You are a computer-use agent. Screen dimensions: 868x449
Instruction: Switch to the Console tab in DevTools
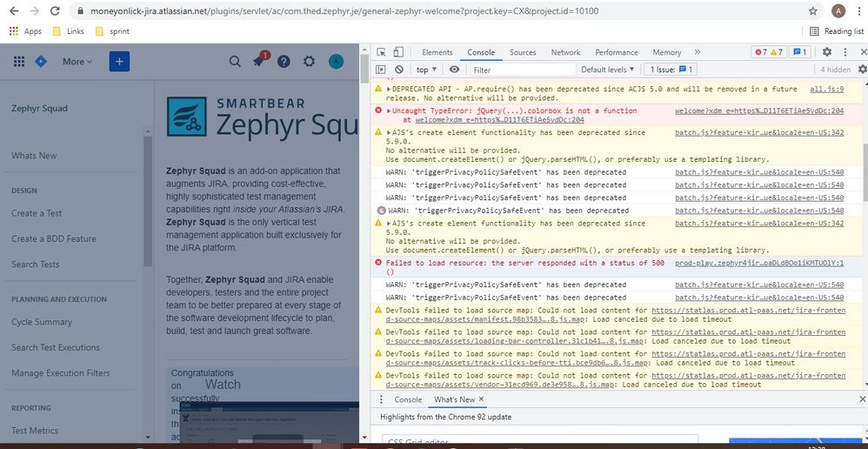click(x=481, y=52)
